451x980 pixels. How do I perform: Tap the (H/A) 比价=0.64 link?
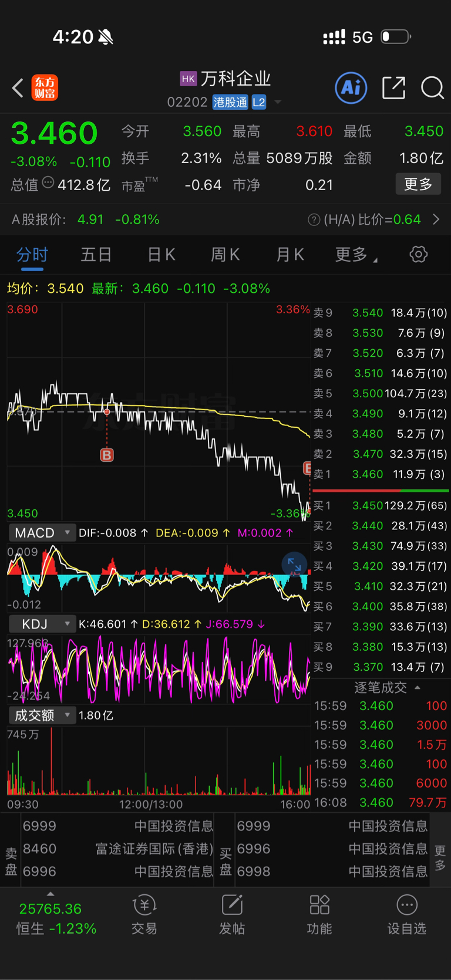tap(372, 219)
